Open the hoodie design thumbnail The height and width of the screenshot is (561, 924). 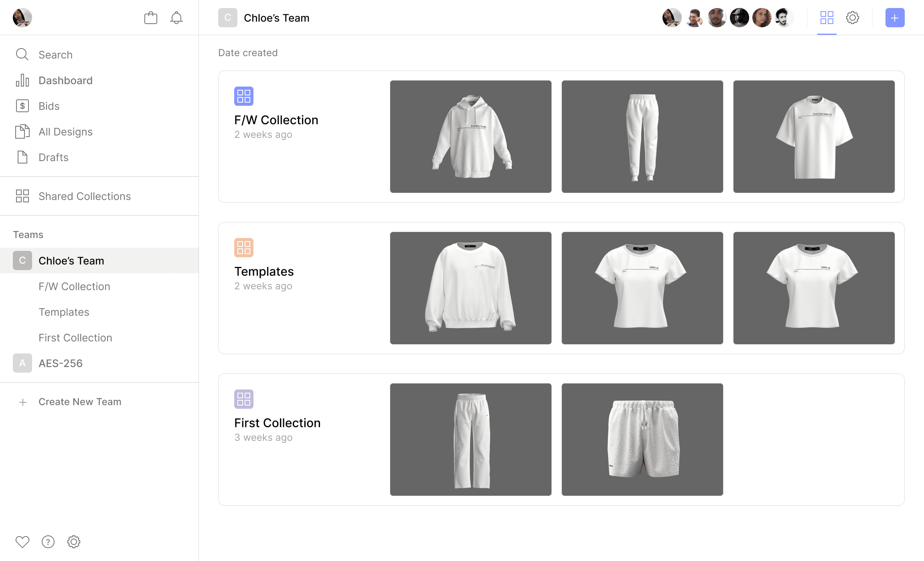tap(470, 137)
